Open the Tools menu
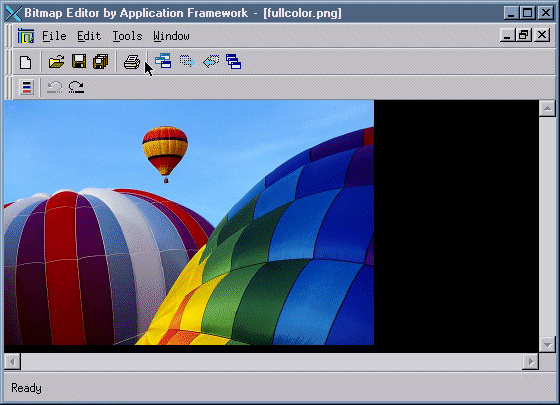Screen dimensions: 560x405 127,36
